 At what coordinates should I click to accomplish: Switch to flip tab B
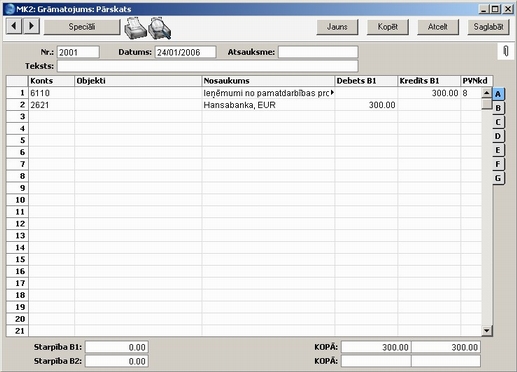pos(498,108)
